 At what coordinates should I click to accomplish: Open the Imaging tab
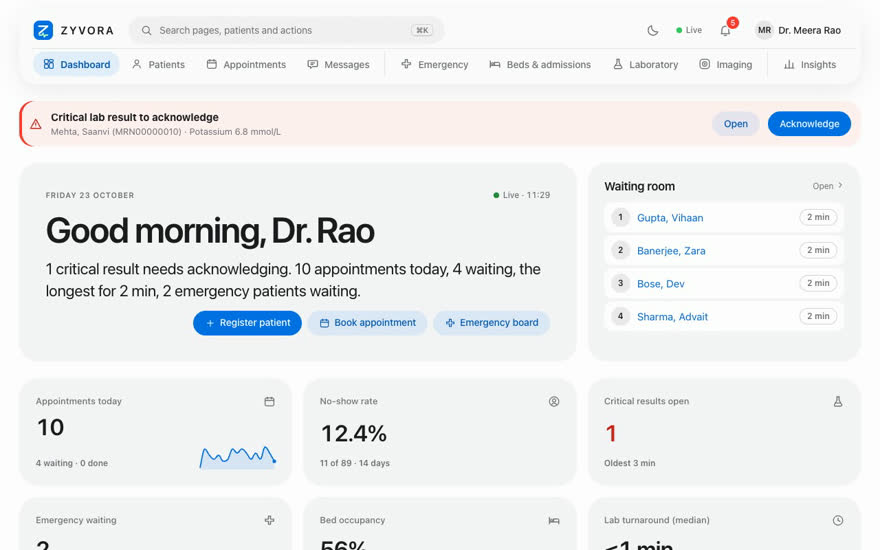(x=726, y=65)
